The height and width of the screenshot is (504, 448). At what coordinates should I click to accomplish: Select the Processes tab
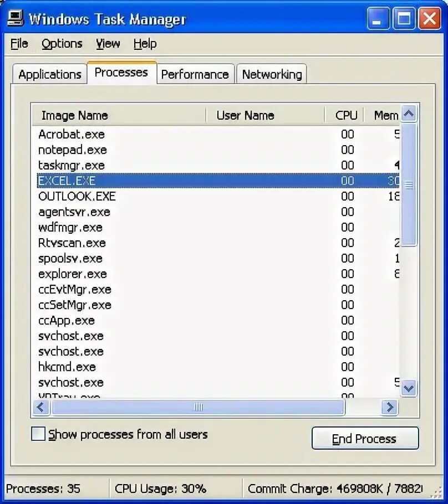click(x=121, y=73)
